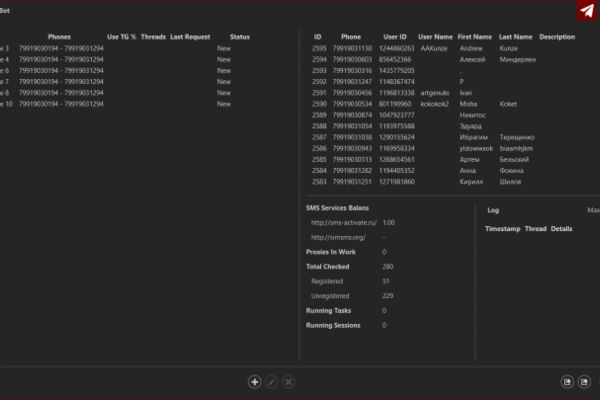
Task: Click the Log panel heading
Action: 493,210
